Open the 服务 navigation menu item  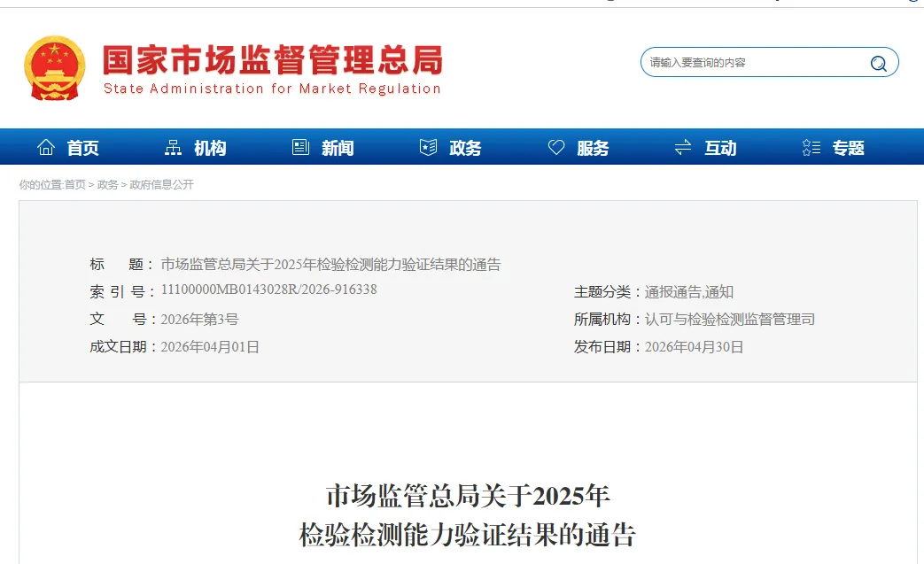[593, 148]
